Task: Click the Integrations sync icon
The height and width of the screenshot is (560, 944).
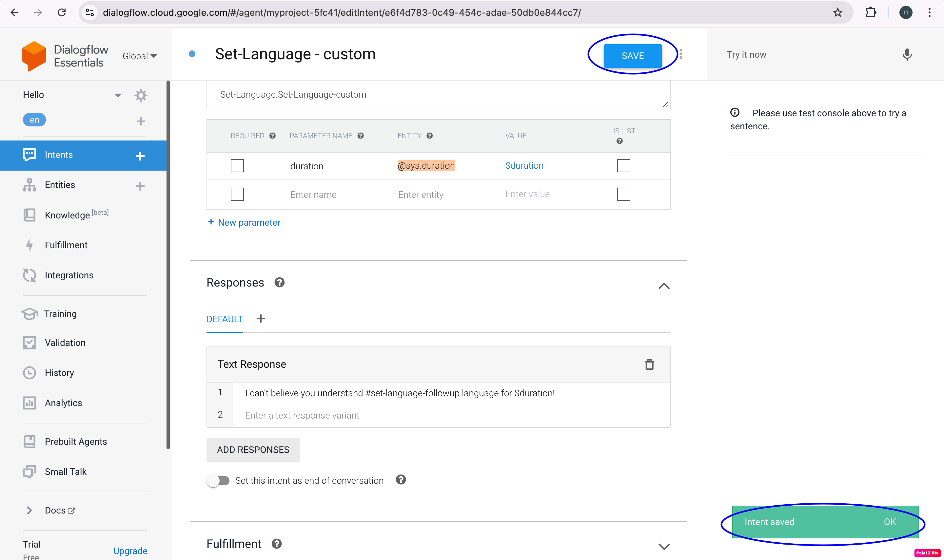Action: tap(29, 275)
